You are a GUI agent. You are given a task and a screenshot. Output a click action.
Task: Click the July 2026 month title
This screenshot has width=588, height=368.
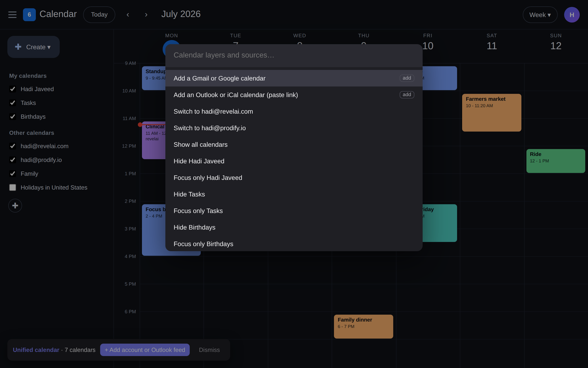pyautogui.click(x=181, y=14)
